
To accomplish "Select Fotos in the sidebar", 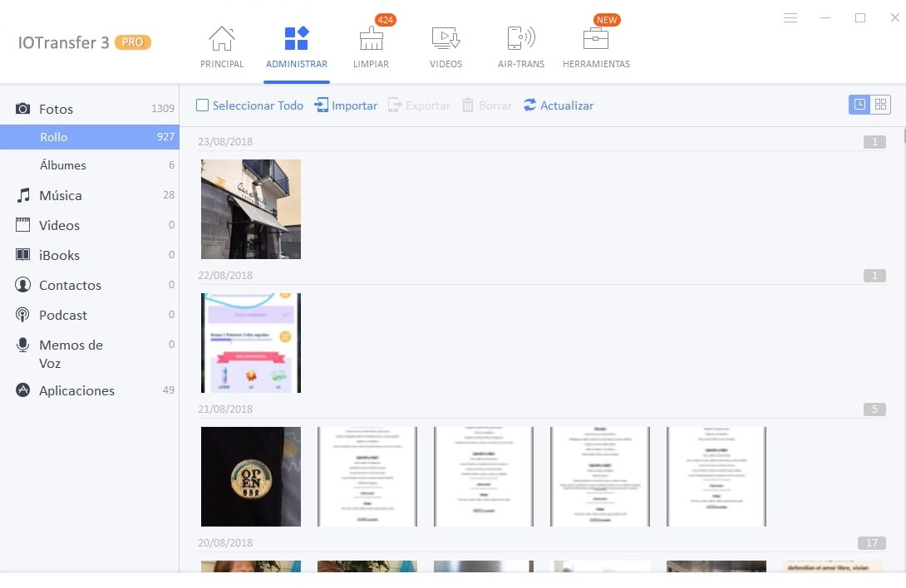I will (90, 109).
